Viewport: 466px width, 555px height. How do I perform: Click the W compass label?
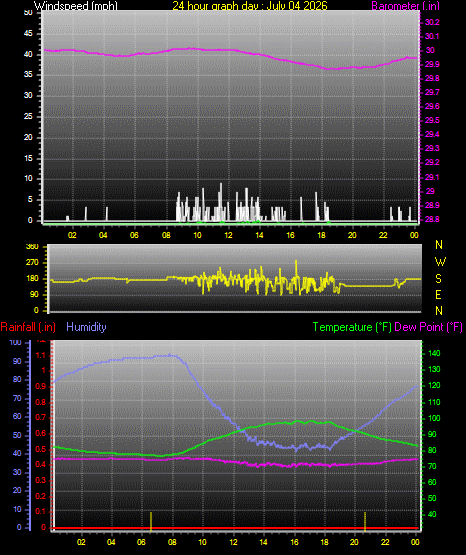(x=440, y=262)
